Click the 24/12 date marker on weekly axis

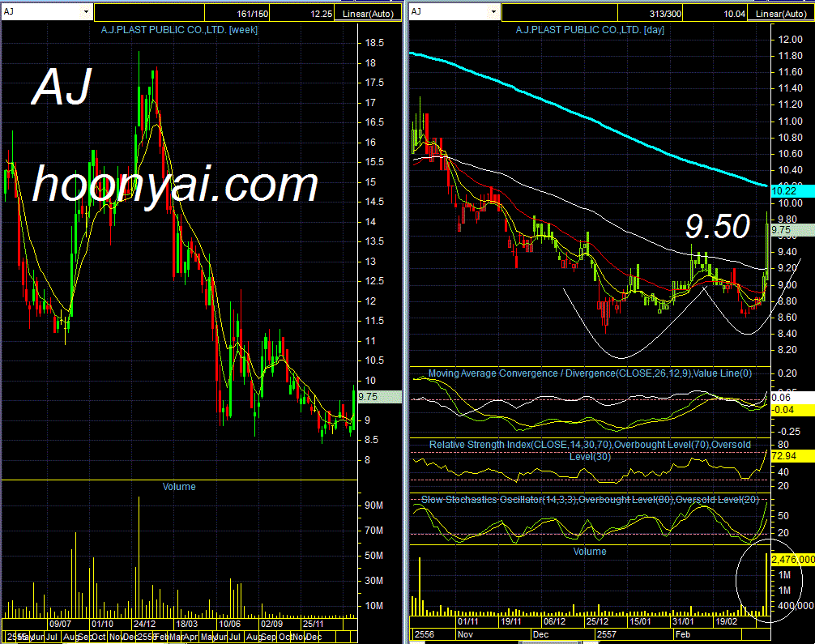coord(144,624)
